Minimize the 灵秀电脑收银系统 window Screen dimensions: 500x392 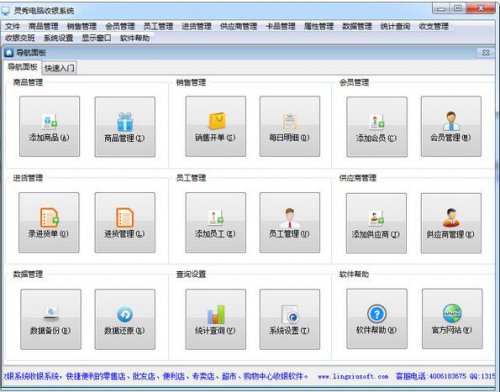tap(441, 9)
